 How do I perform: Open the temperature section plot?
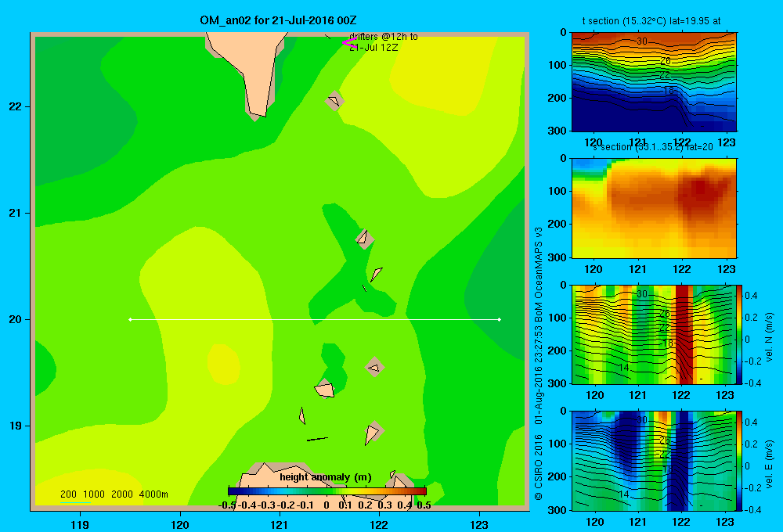click(654, 82)
